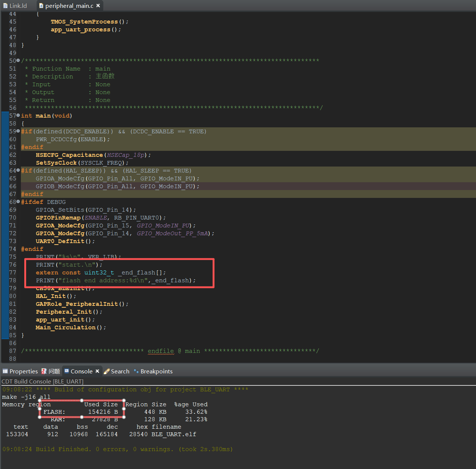Switch to the Breakpoints panel tab
Image resolution: width=476 pixels, height=469 pixels.
click(x=156, y=371)
